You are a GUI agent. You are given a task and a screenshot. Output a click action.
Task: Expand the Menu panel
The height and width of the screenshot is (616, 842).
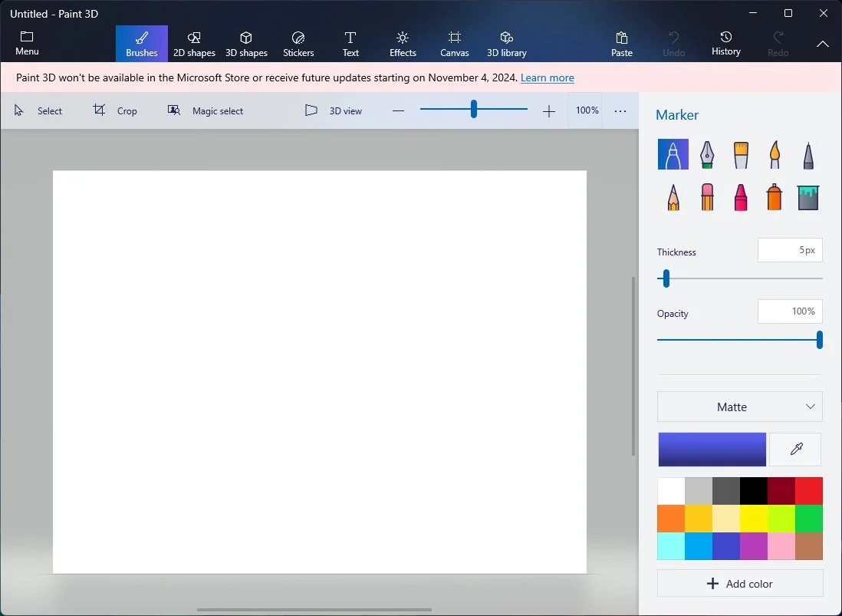[27, 43]
